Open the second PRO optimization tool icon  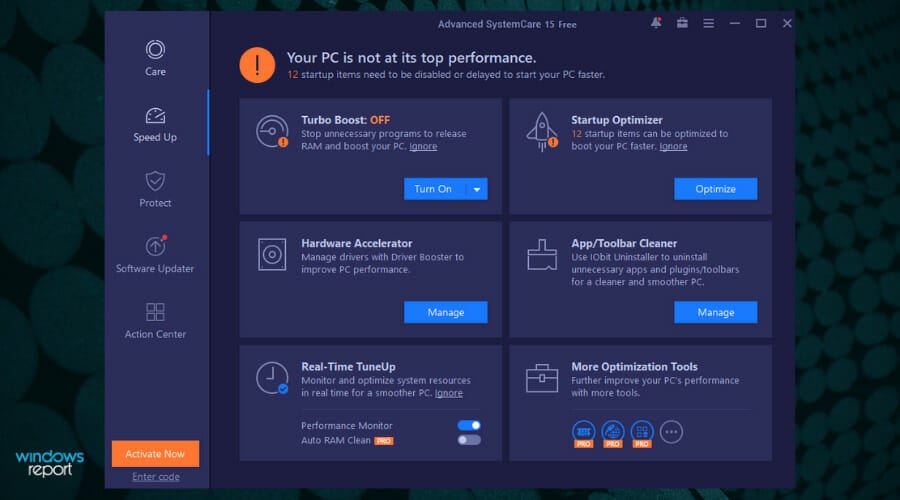(612, 433)
